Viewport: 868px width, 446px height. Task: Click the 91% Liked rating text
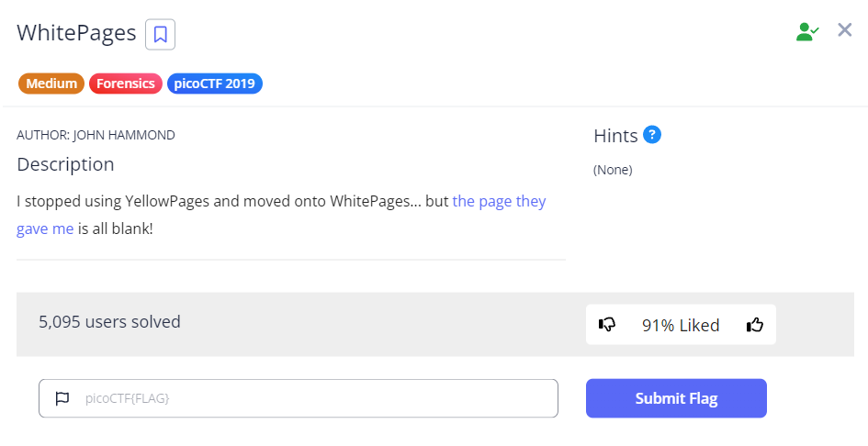tap(681, 325)
